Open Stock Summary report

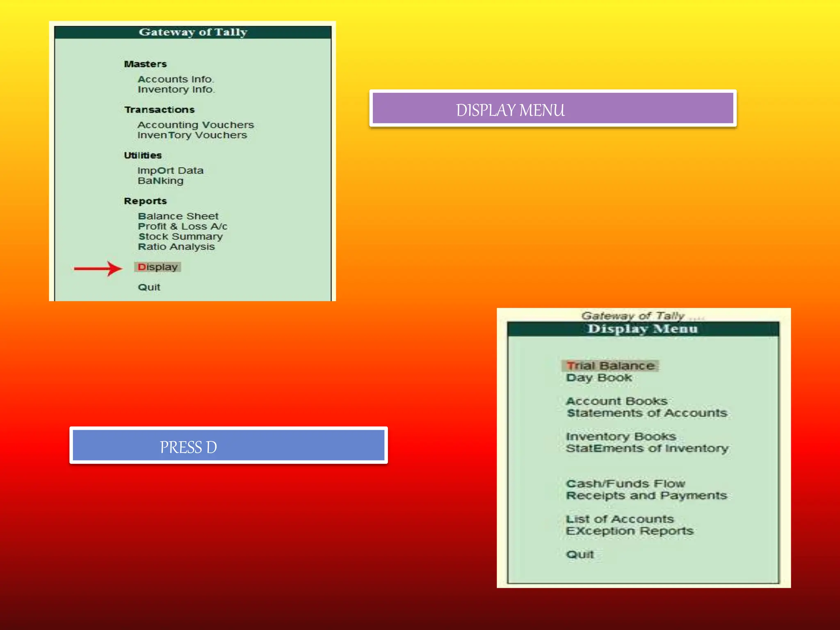click(180, 237)
